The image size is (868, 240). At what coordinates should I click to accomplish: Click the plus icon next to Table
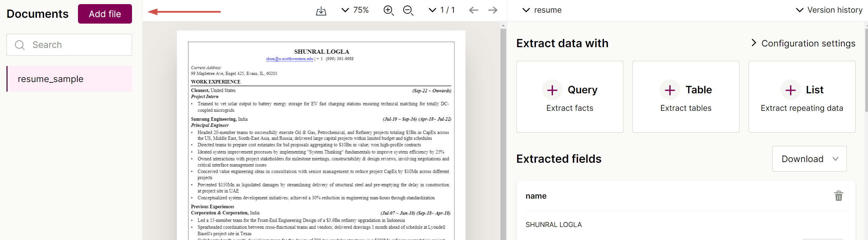point(670,90)
